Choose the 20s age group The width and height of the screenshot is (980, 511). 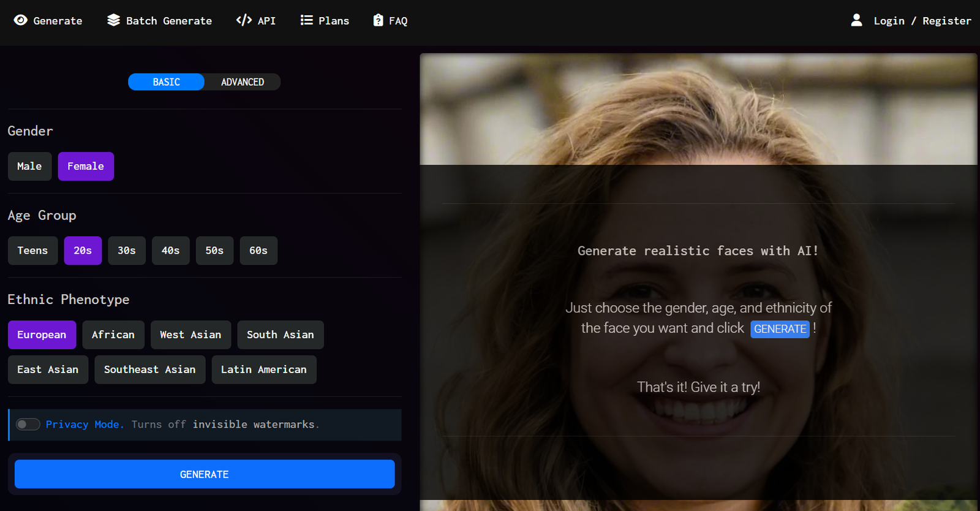pos(83,251)
